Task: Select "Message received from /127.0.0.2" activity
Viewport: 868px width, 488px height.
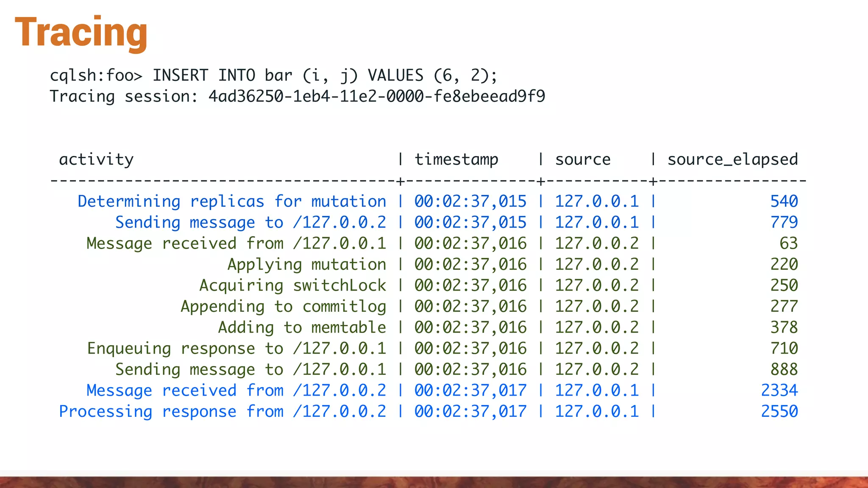Action: coord(236,390)
